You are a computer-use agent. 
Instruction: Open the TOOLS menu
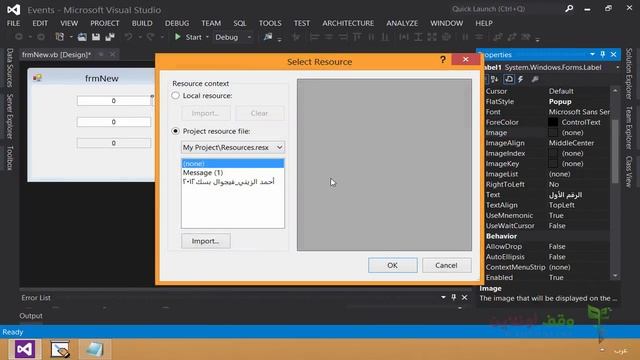270,23
